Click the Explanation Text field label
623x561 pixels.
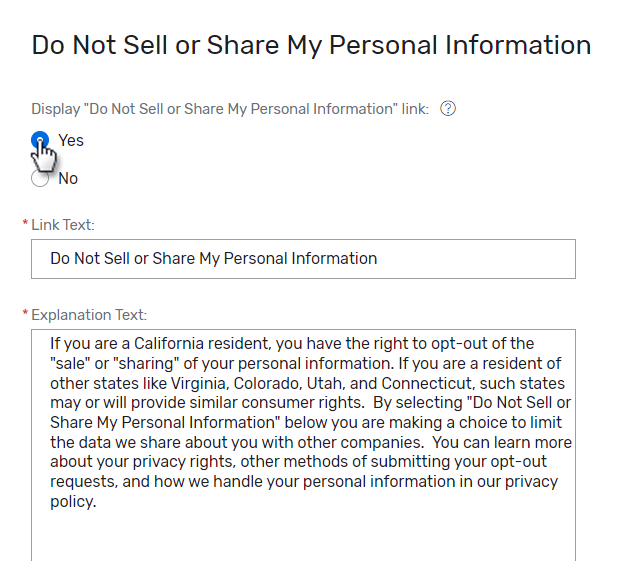tap(88, 315)
